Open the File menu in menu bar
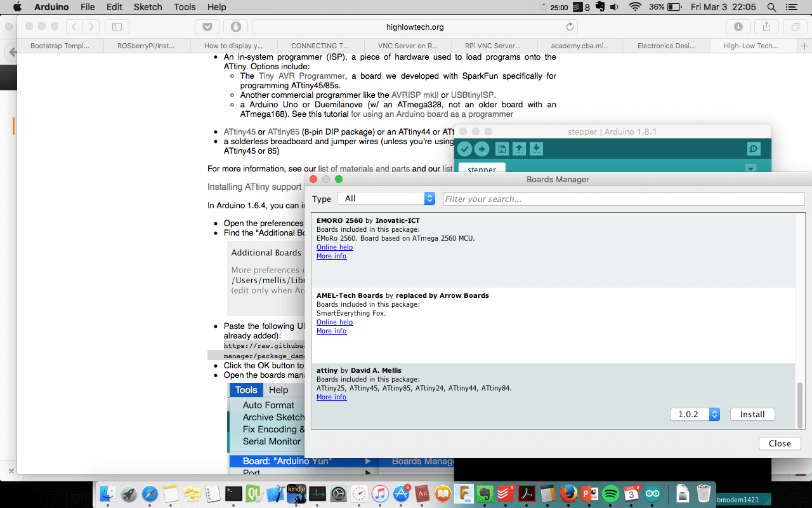The image size is (812, 508). 88,7
